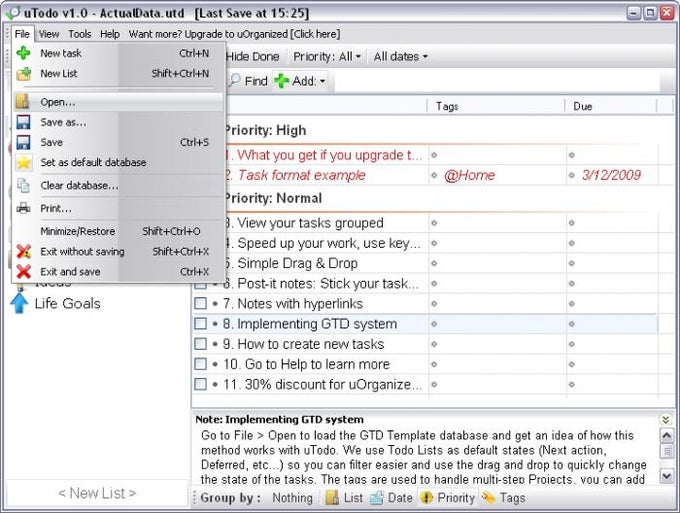The width and height of the screenshot is (680, 513).
Task: Click the Life Goals blue arrow icon
Action: pos(19,303)
